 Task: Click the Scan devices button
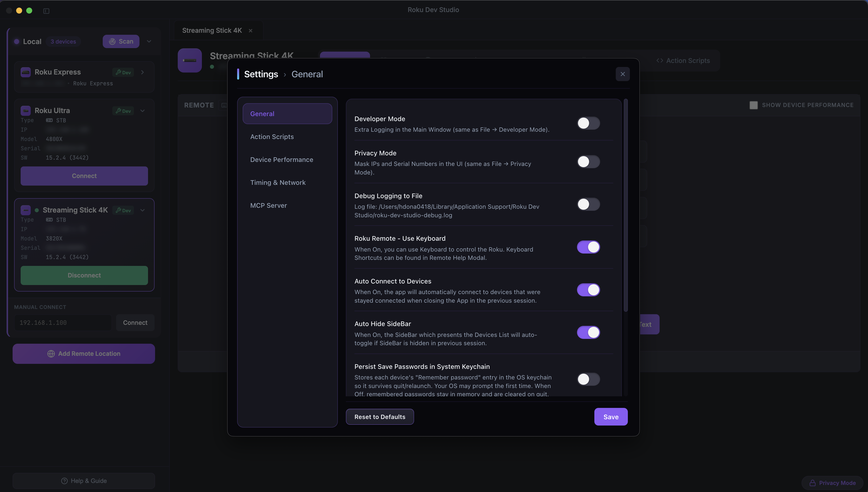pyautogui.click(x=121, y=42)
